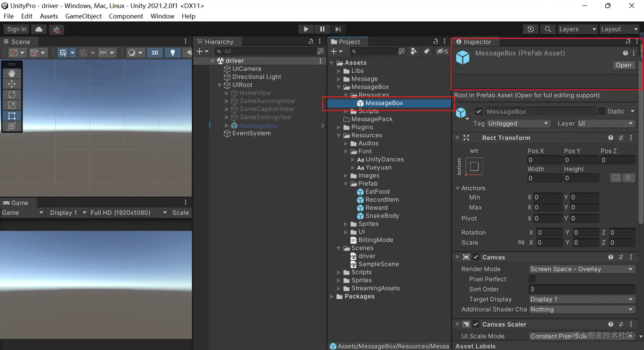
Task: Click Search by Type icon in Project
Action: (414, 51)
